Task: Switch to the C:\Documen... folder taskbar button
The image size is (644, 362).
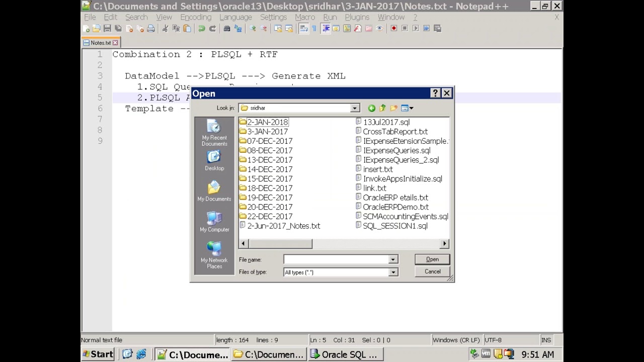Action: (x=269, y=354)
